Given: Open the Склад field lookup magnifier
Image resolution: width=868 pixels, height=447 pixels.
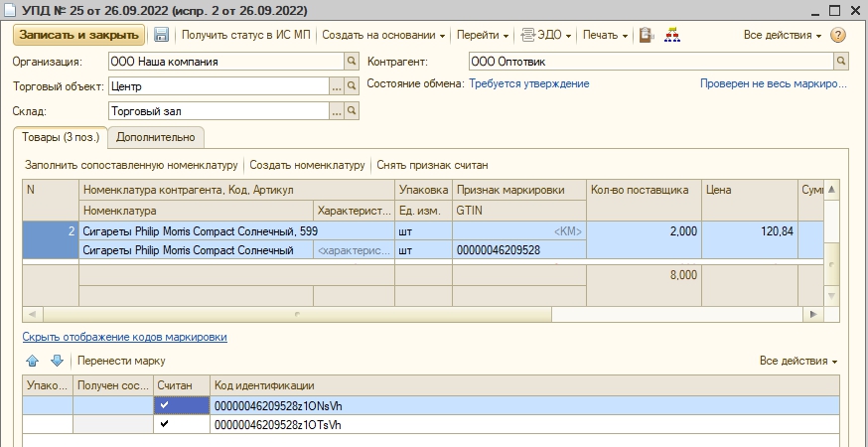Looking at the screenshot, I should (x=351, y=111).
